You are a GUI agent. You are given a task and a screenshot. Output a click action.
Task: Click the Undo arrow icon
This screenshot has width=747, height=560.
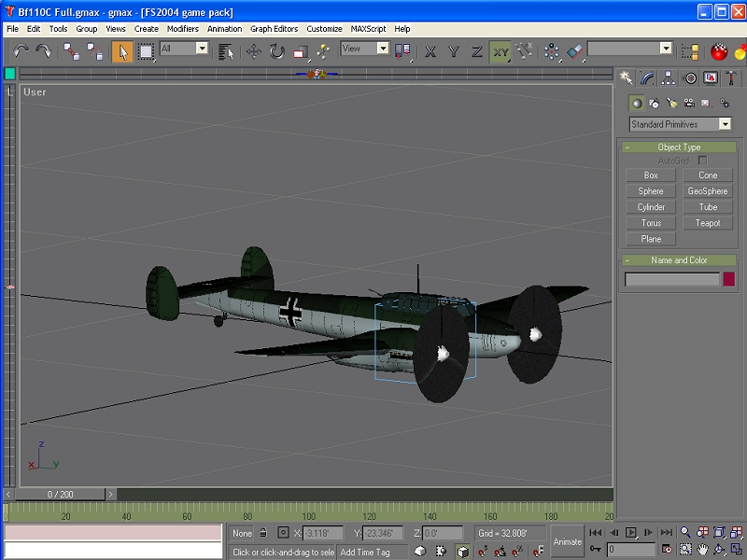point(19,51)
